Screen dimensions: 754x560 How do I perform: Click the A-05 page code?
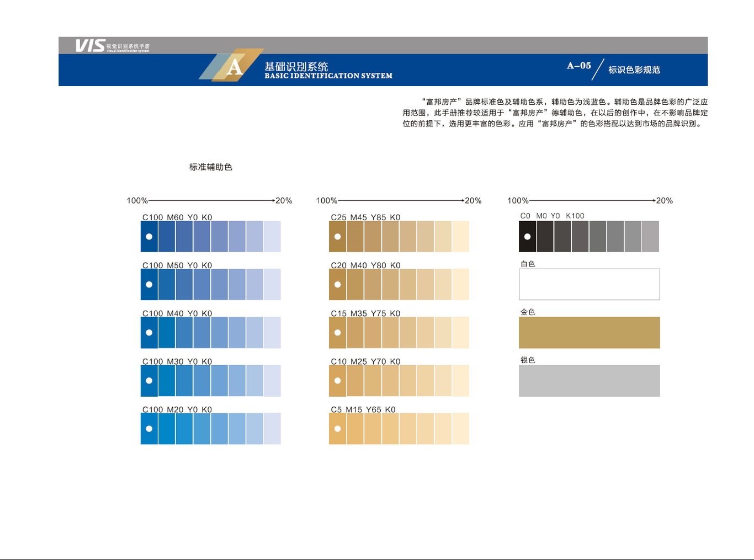[579, 66]
